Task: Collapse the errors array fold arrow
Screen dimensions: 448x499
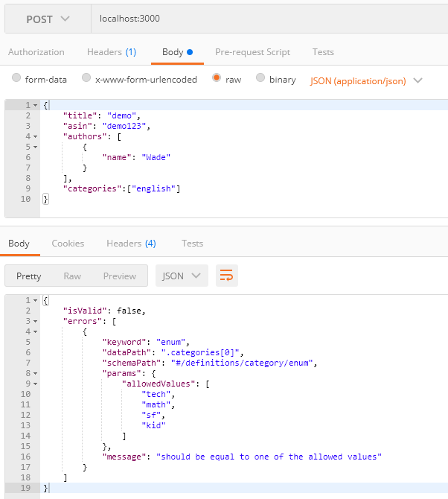Action: pos(35,322)
